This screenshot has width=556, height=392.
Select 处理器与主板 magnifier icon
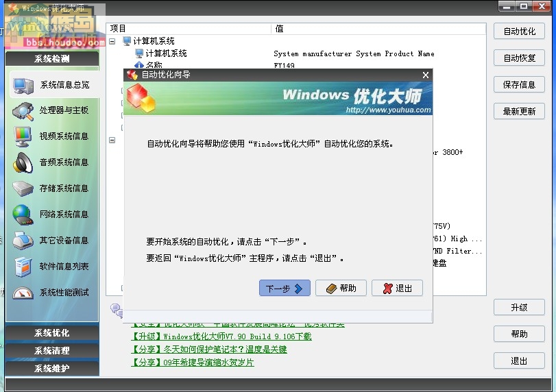pyautogui.click(x=23, y=111)
